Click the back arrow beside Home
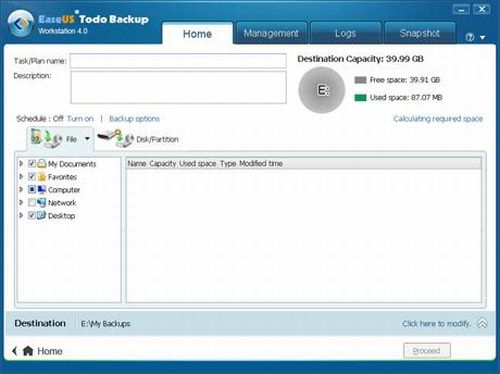500x374 pixels. pyautogui.click(x=14, y=351)
